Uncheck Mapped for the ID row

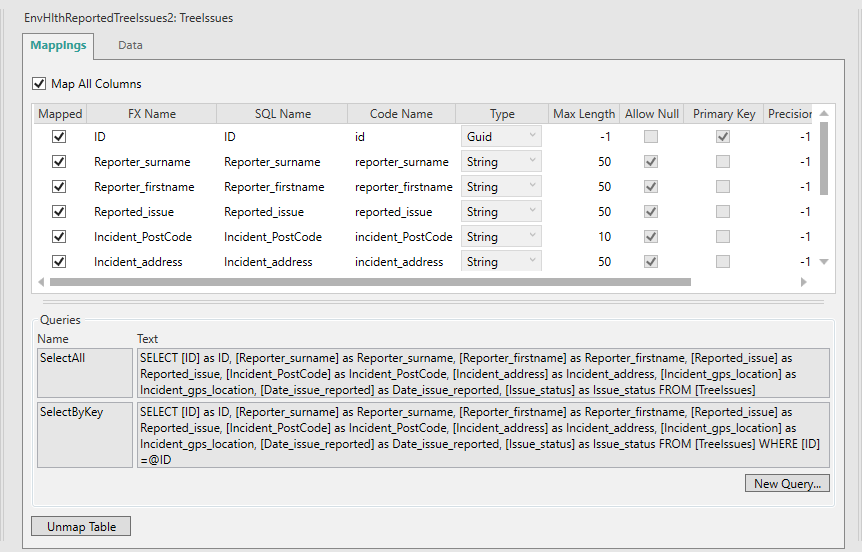coord(59,136)
